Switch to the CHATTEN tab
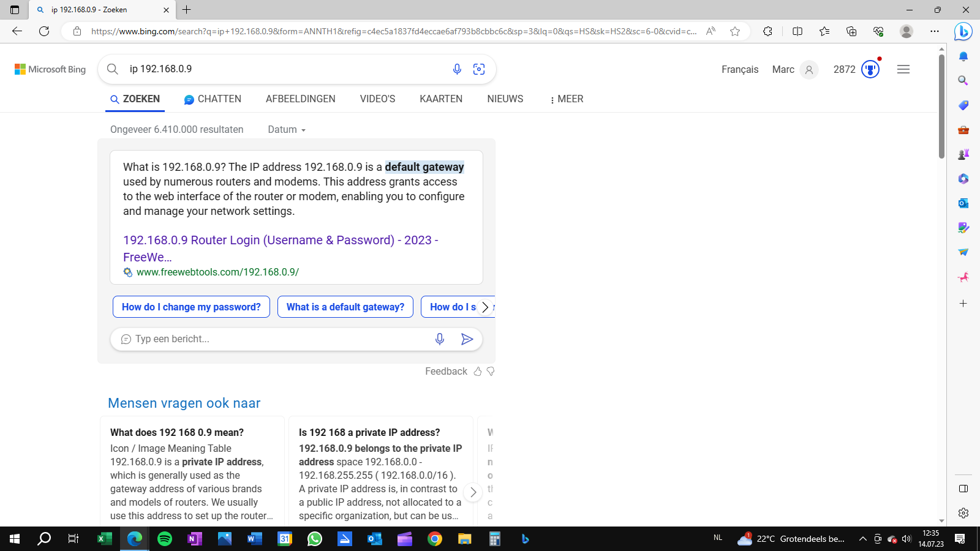The height and width of the screenshot is (551, 980). click(213, 99)
